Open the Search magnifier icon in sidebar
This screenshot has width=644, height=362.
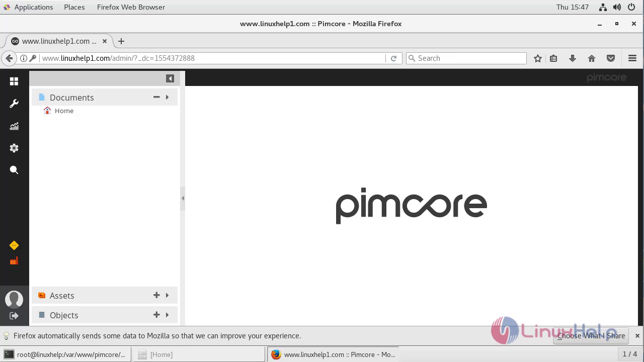pyautogui.click(x=14, y=170)
